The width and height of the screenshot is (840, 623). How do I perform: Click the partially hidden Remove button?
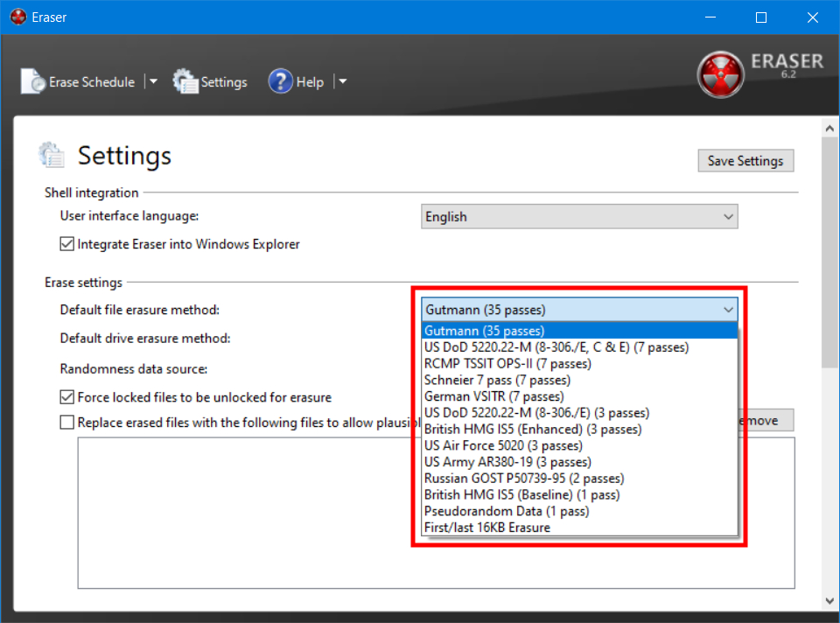766,421
